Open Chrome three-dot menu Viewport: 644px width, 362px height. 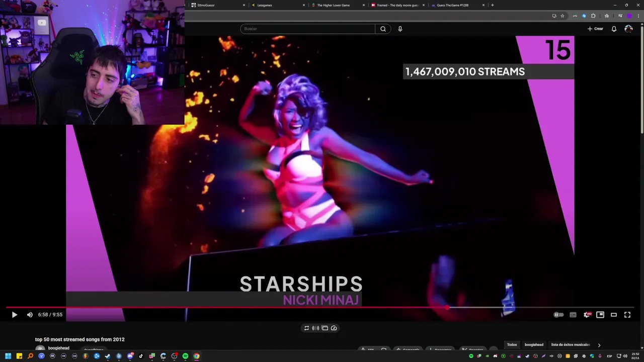[x=638, y=16]
